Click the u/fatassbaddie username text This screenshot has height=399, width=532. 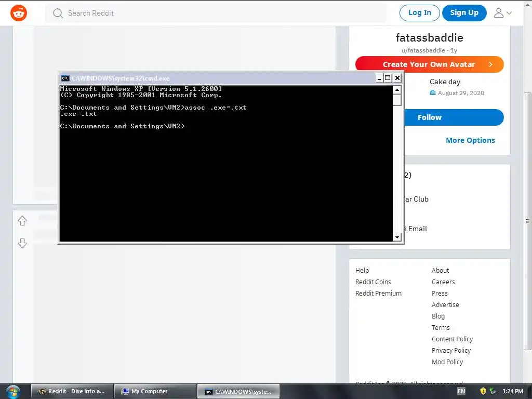coord(423,50)
